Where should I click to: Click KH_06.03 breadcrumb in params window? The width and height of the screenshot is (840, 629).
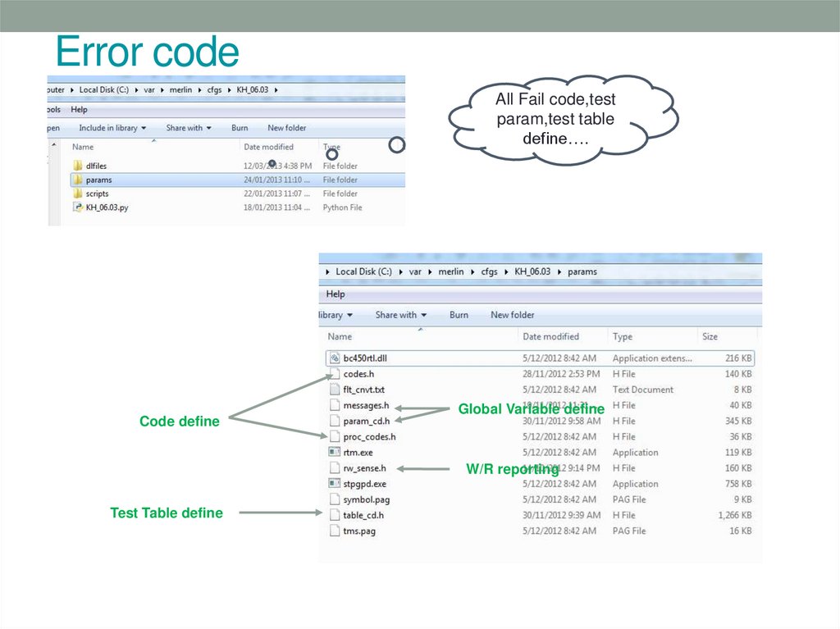pyautogui.click(x=532, y=271)
